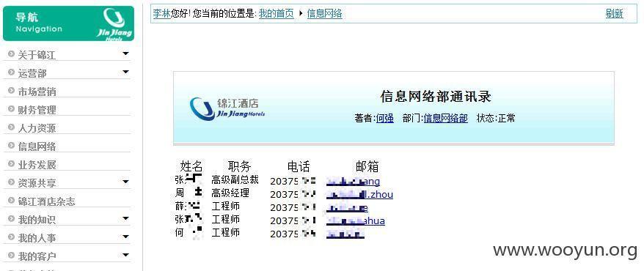Click the 职务 column header
Screen dimensions: 644x271
coord(239,166)
